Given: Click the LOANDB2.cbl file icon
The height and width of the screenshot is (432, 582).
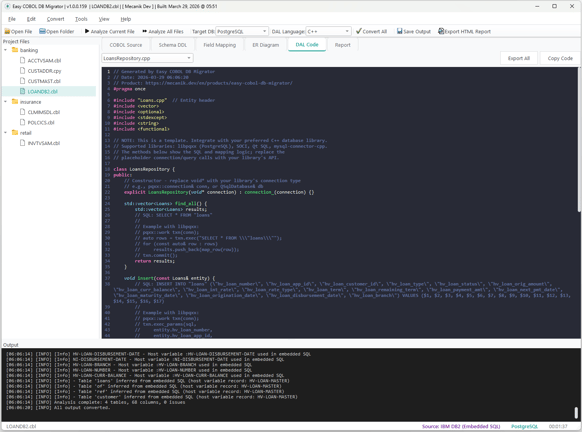Looking at the screenshot, I should (x=23, y=91).
